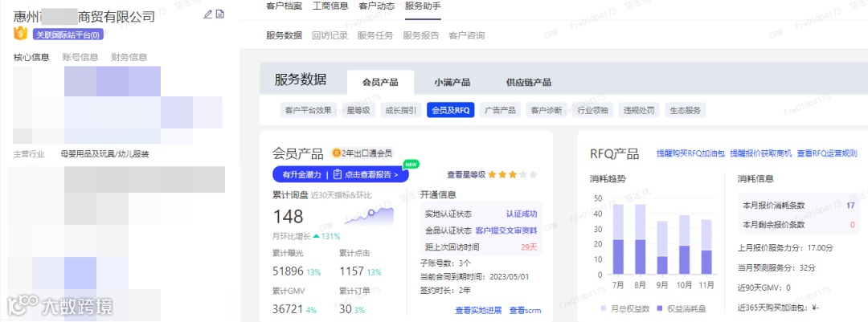Click the 母婴用品及玩具/幼儿服装 industry text
The height and width of the screenshot is (322, 868).
pyautogui.click(x=104, y=154)
